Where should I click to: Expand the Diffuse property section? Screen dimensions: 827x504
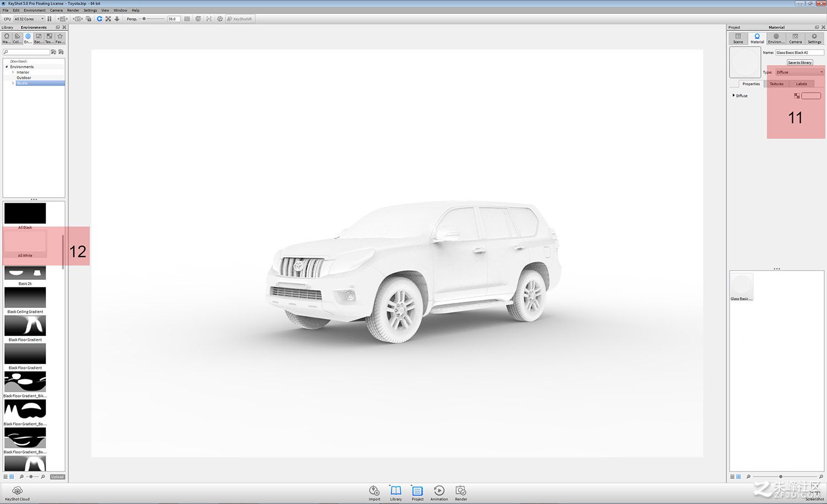[733, 95]
